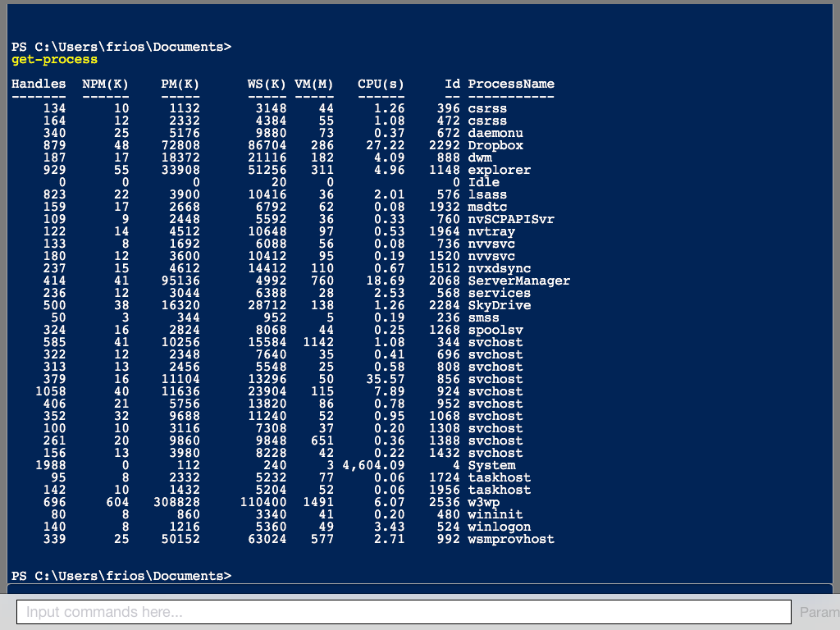
Task: Click the explorer process Id 1148
Action: pos(444,171)
